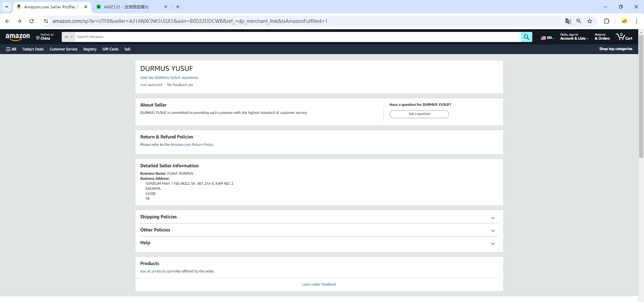Click the TR country code text
The height and width of the screenshot is (302, 644).
click(147, 199)
